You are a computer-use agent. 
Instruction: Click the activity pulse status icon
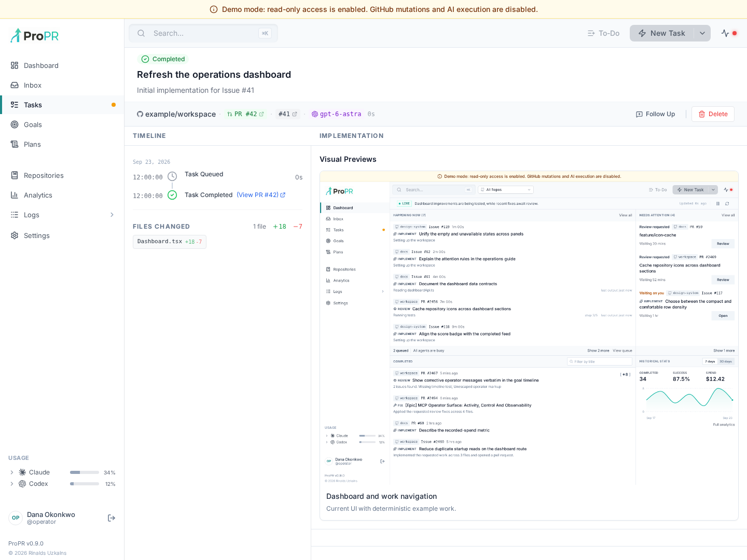coord(725,33)
